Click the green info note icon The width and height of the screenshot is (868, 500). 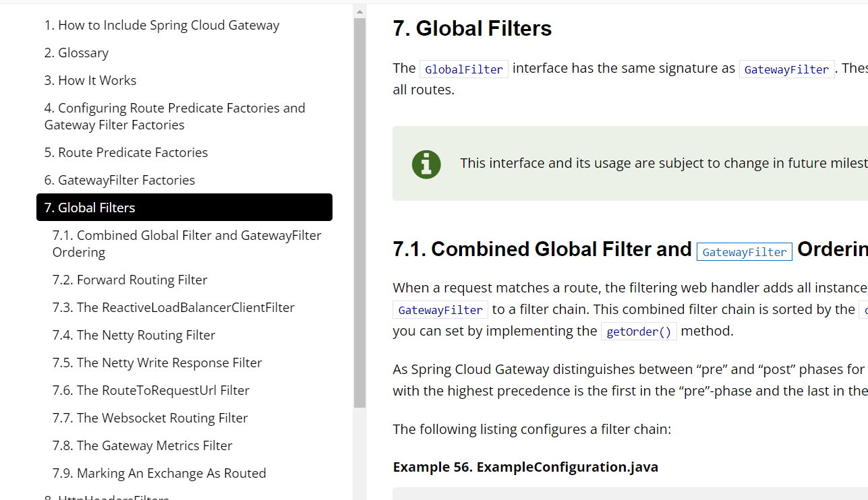(426, 164)
